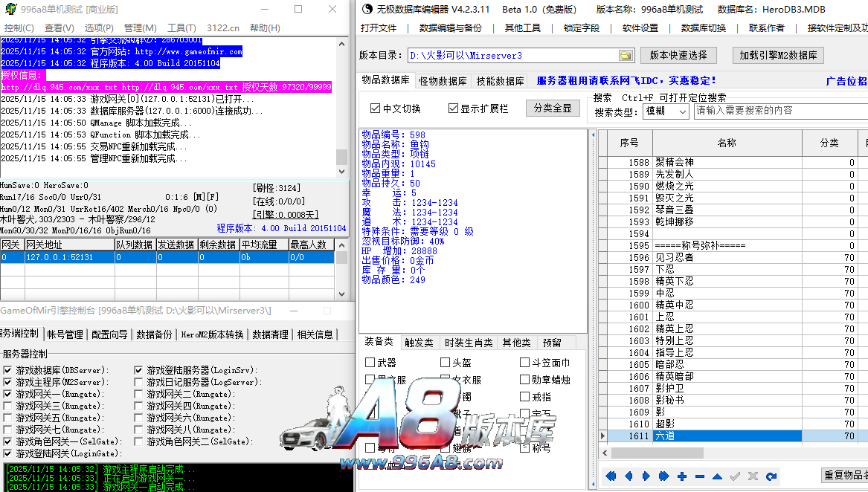Viewport: 868px width, 492px height.
Task: Go to next record arrow
Action: [646, 476]
